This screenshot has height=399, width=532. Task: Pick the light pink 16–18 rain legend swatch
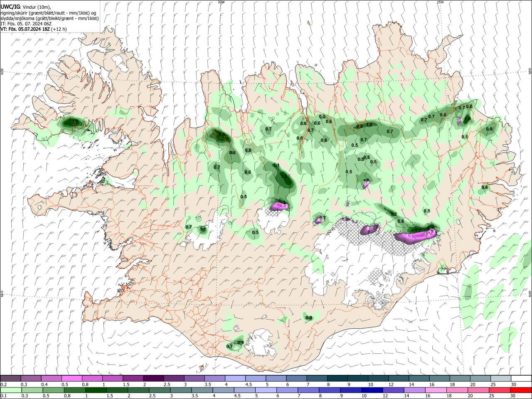click(x=436, y=390)
